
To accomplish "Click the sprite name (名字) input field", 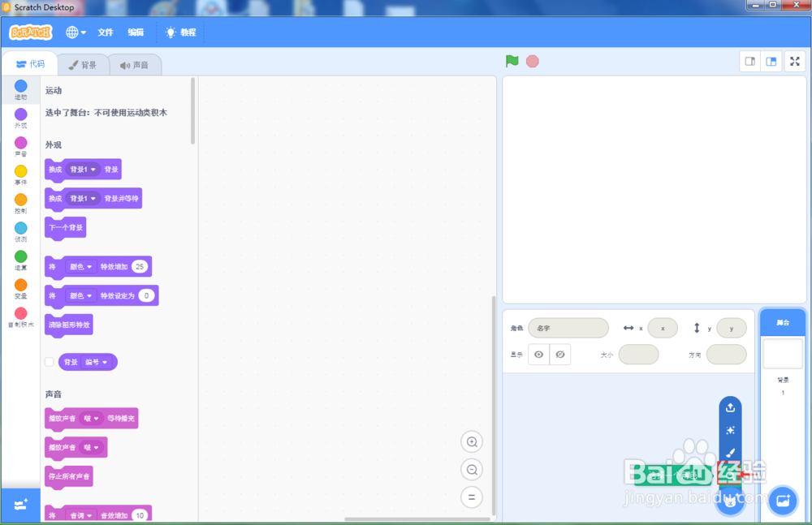I will 568,328.
